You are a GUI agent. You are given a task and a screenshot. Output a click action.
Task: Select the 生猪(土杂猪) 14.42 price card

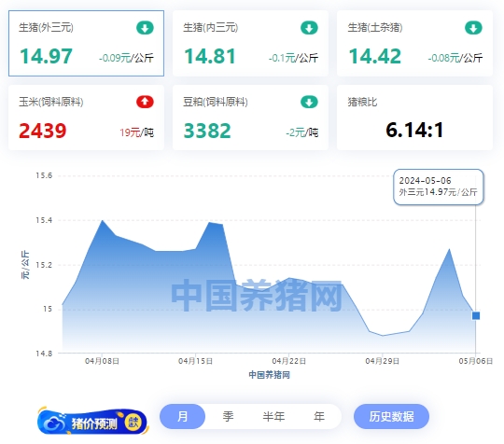[x=414, y=43]
